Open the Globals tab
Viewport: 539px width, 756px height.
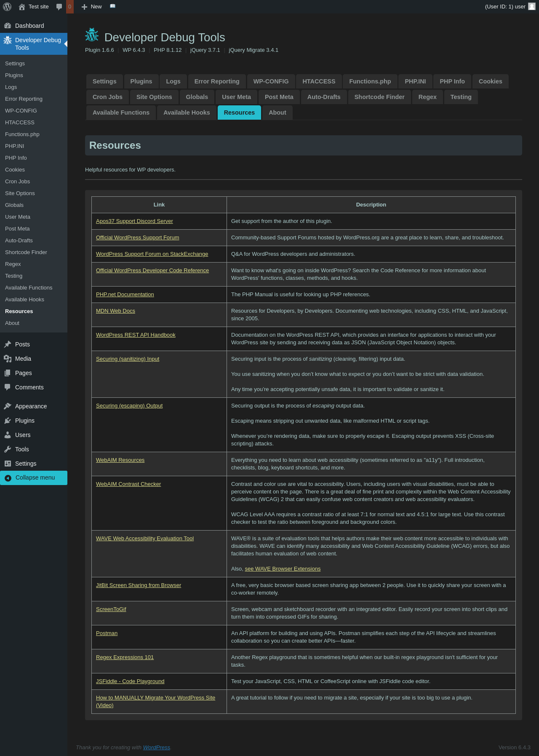coord(197,97)
